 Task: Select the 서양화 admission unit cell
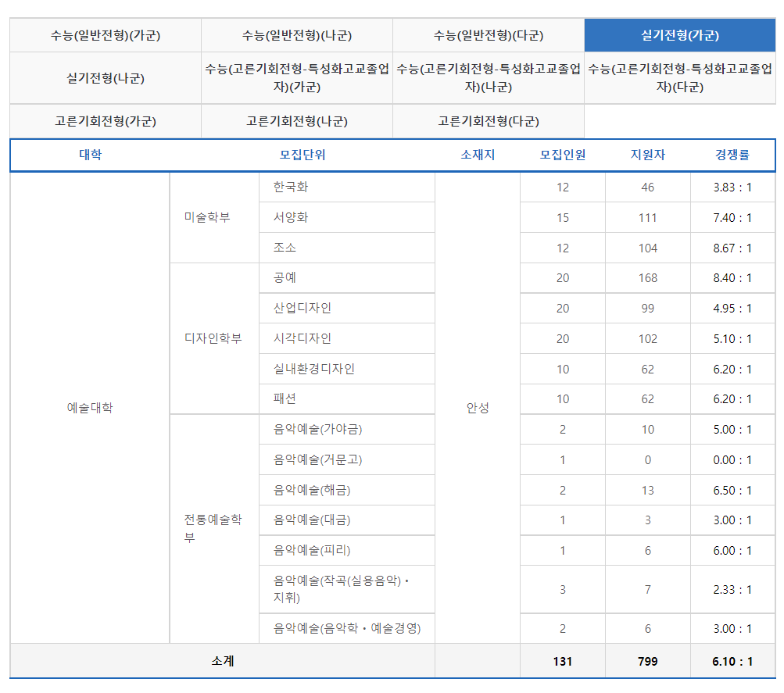(348, 216)
